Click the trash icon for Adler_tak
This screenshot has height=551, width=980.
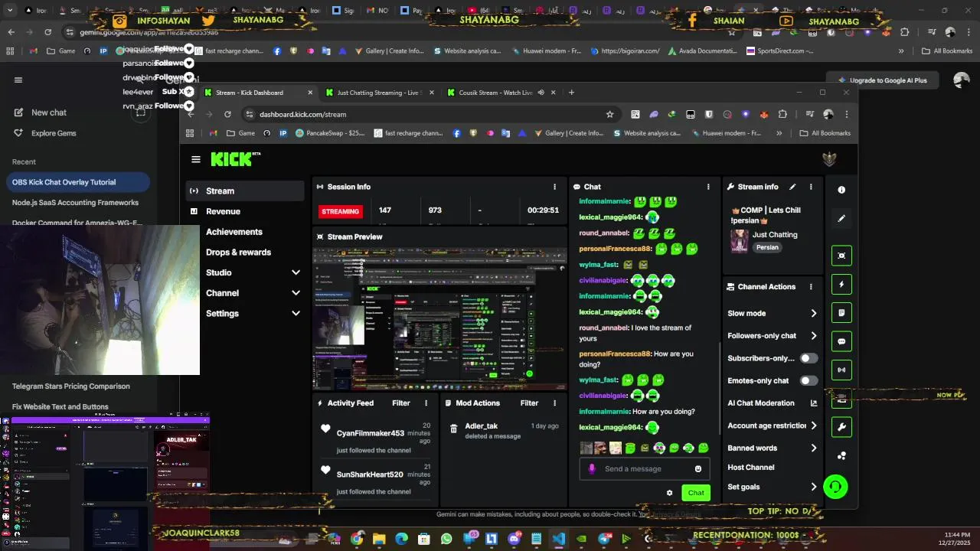tap(454, 429)
